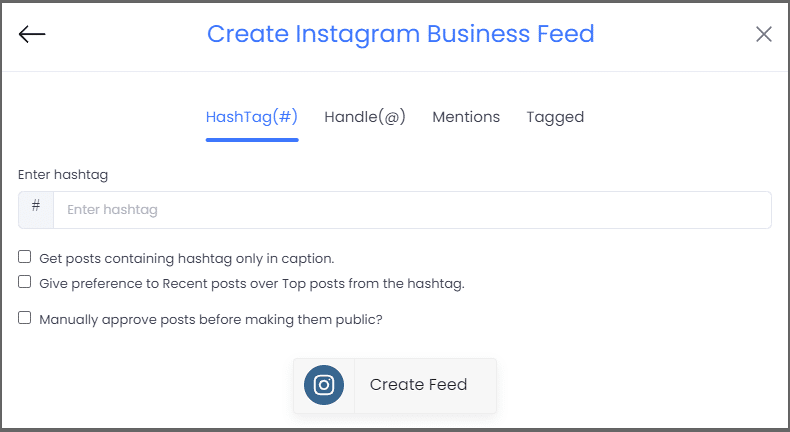Switch to the Tagged tab
This screenshot has height=432, width=790.
tap(555, 117)
